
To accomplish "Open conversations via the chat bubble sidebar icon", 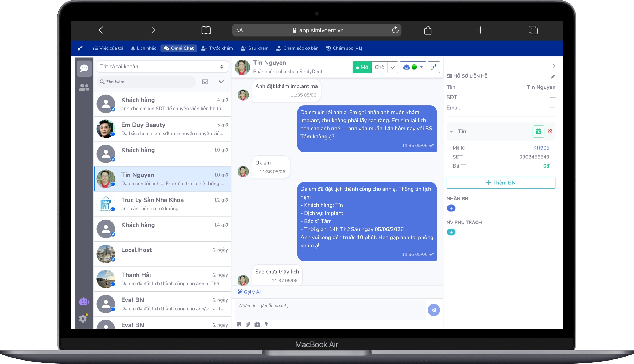I will pos(84,68).
